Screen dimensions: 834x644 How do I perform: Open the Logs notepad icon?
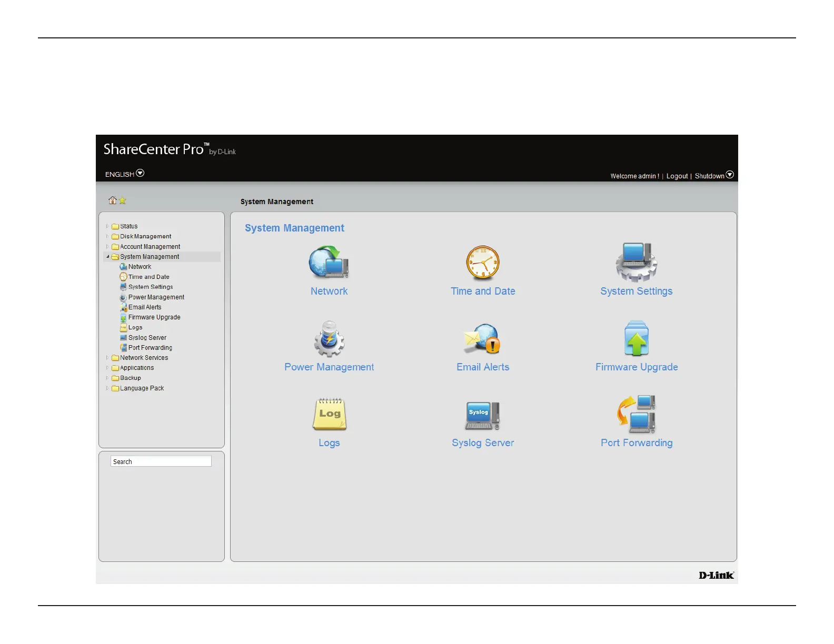click(x=329, y=414)
